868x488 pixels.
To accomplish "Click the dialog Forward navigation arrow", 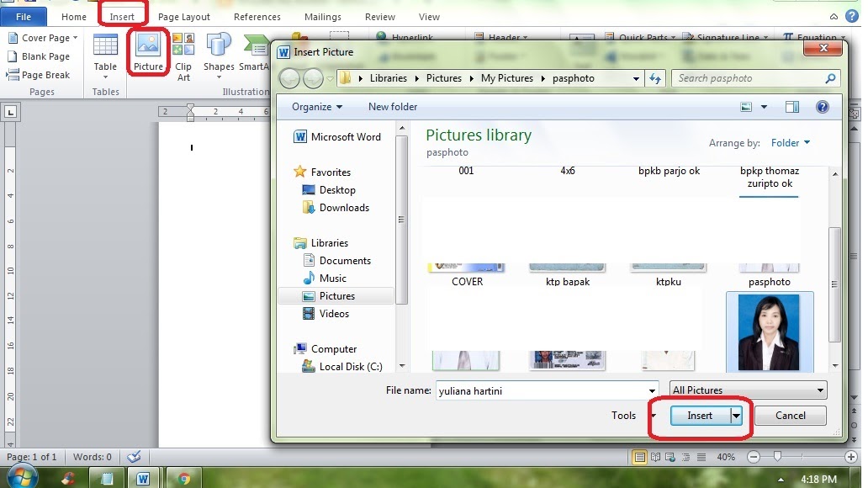I will 314,78.
